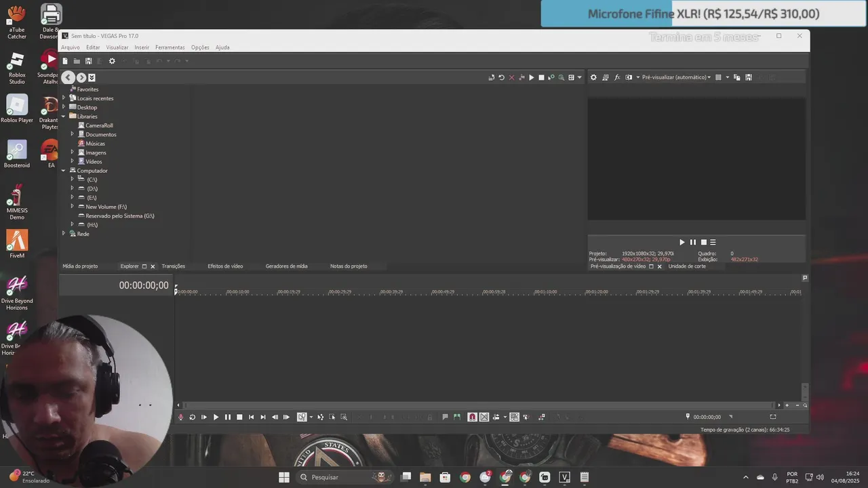Collapse the Computador tree node
The image size is (868, 488).
point(64,170)
